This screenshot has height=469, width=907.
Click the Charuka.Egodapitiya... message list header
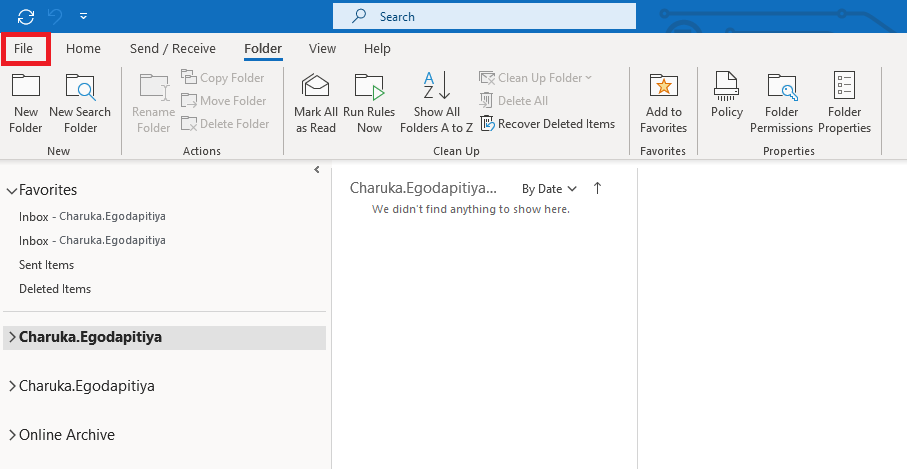click(x=423, y=188)
